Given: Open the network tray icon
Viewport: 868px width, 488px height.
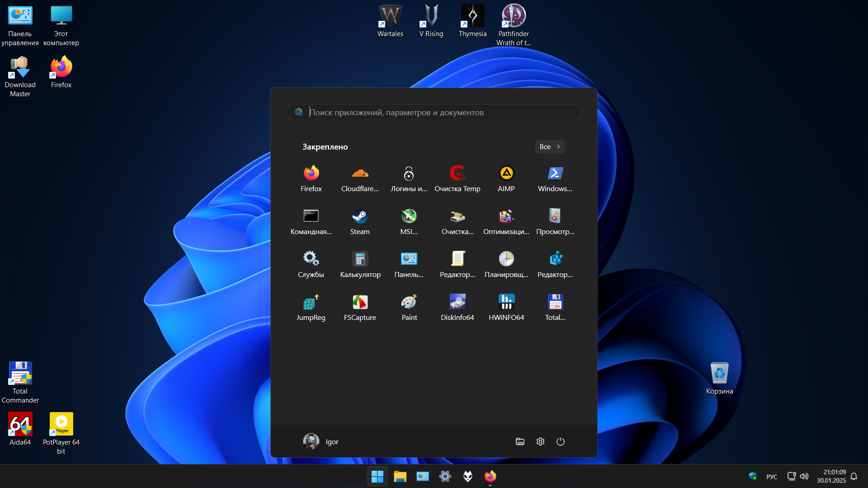Looking at the screenshot, I should pos(792,476).
